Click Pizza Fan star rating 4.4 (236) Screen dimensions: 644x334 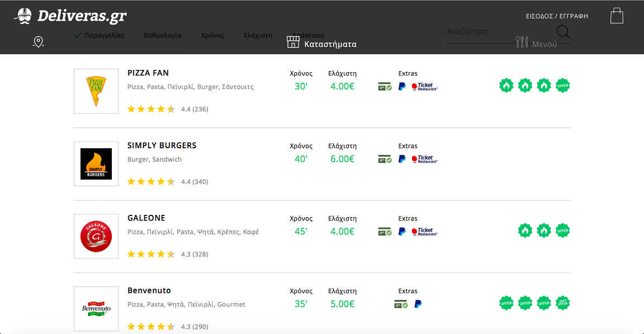(168, 109)
